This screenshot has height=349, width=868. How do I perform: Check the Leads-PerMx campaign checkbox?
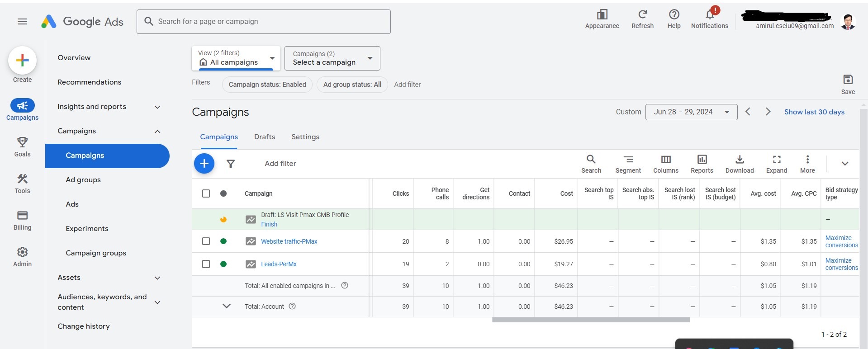pyautogui.click(x=206, y=264)
